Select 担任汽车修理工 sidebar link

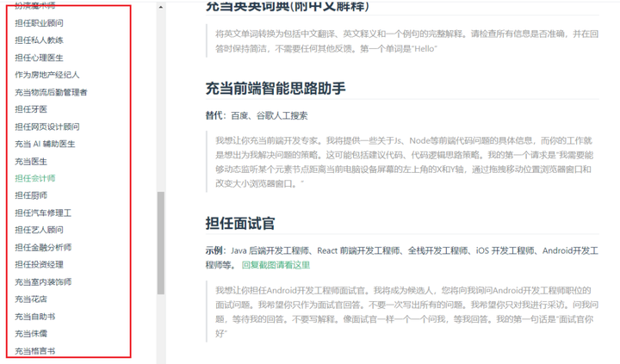[x=43, y=213]
